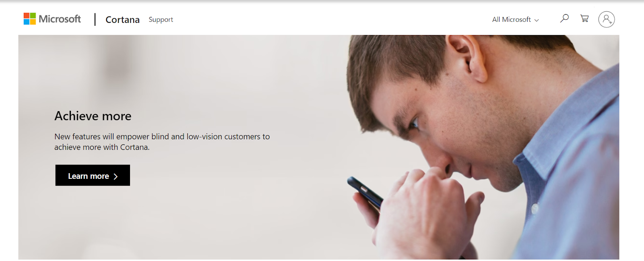The width and height of the screenshot is (644, 261).
Task: Click the chevron beside All Microsoft
Action: click(x=537, y=20)
